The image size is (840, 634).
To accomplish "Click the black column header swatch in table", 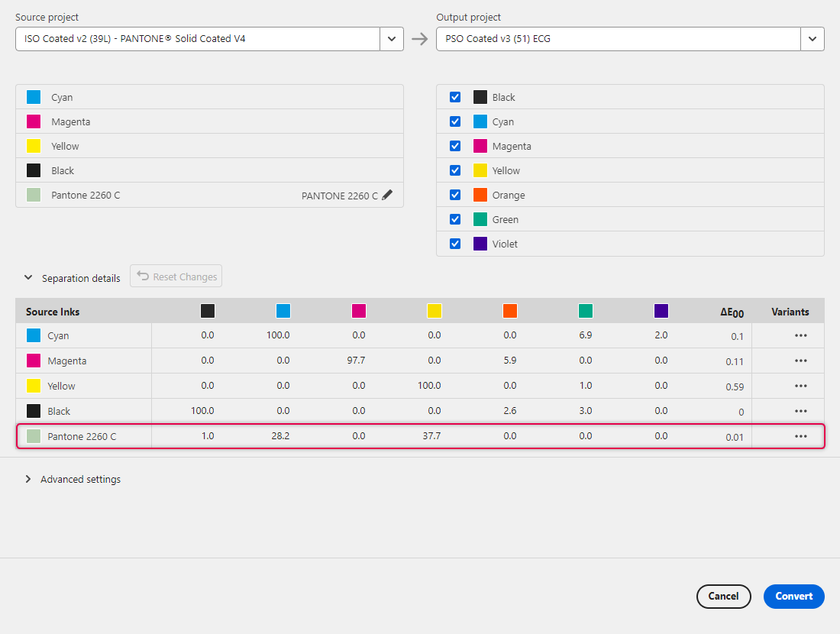I will tap(207, 311).
